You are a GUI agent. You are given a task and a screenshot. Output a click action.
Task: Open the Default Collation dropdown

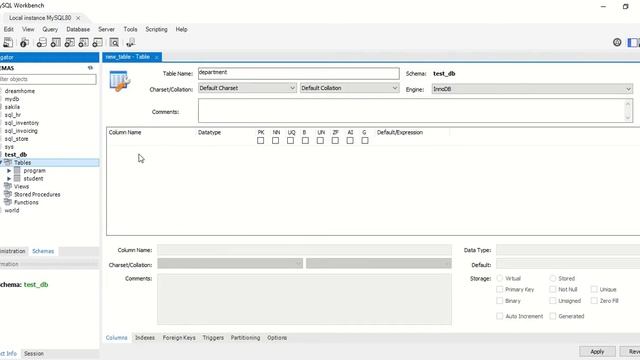(x=349, y=88)
